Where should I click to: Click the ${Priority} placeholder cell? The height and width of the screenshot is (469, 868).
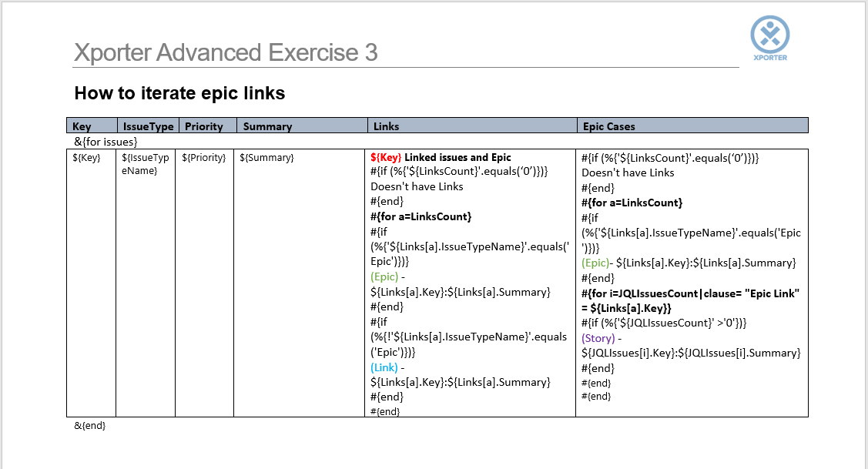click(203, 158)
